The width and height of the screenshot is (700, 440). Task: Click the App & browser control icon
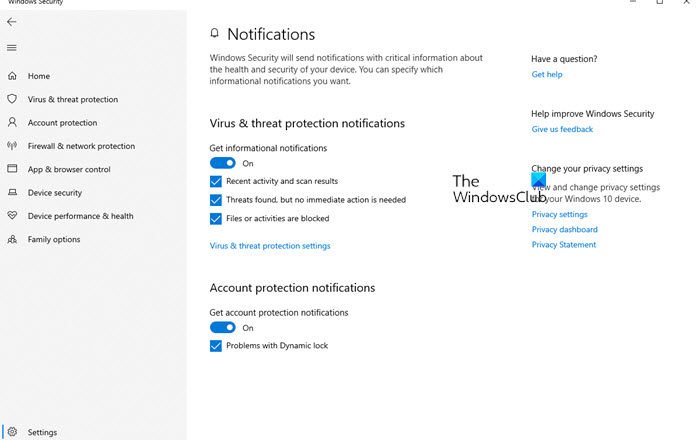pyautogui.click(x=12, y=169)
